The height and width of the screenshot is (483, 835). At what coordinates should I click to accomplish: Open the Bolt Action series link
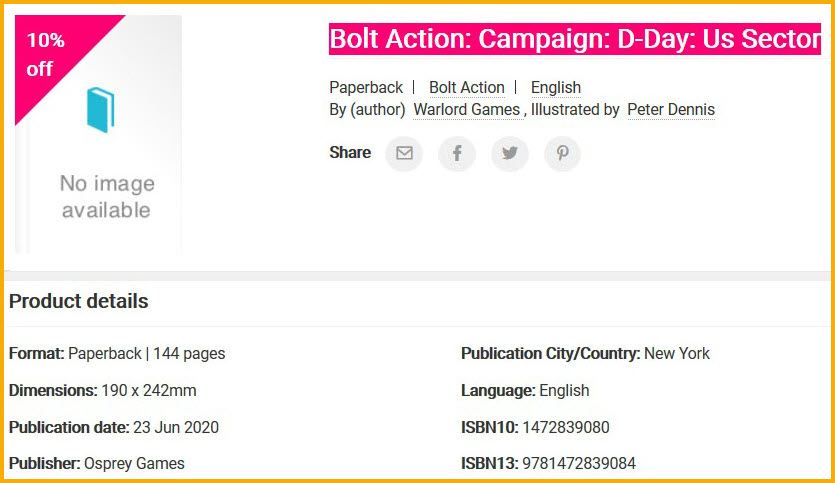pos(466,88)
